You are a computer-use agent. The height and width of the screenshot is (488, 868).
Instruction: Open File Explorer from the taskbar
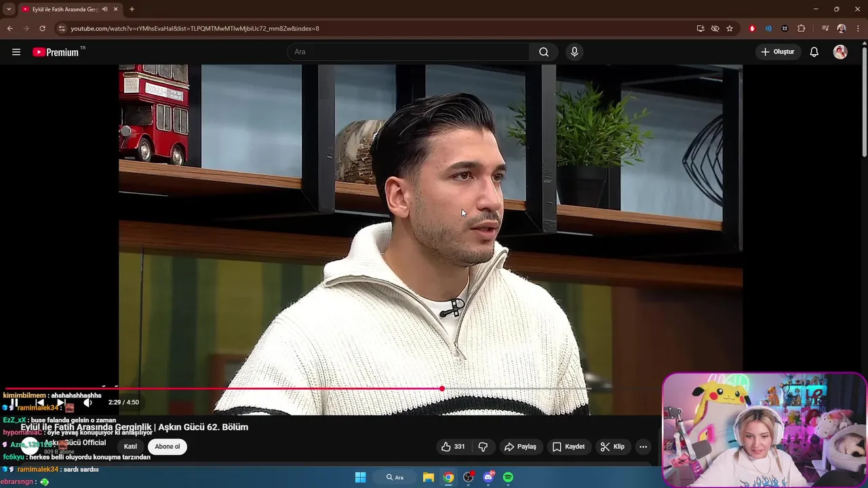pyautogui.click(x=429, y=477)
